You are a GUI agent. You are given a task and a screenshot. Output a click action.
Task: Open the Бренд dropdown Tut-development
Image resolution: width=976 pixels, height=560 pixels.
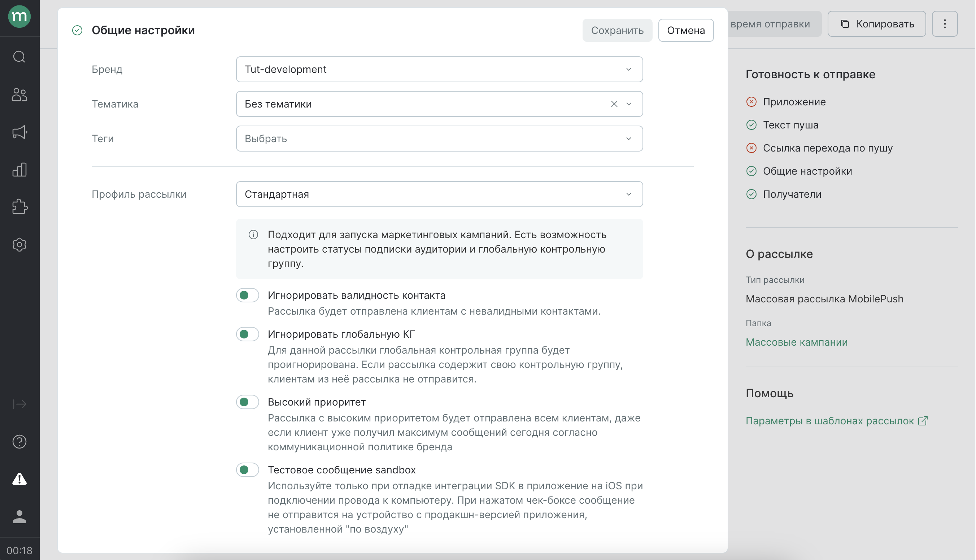[x=439, y=69]
